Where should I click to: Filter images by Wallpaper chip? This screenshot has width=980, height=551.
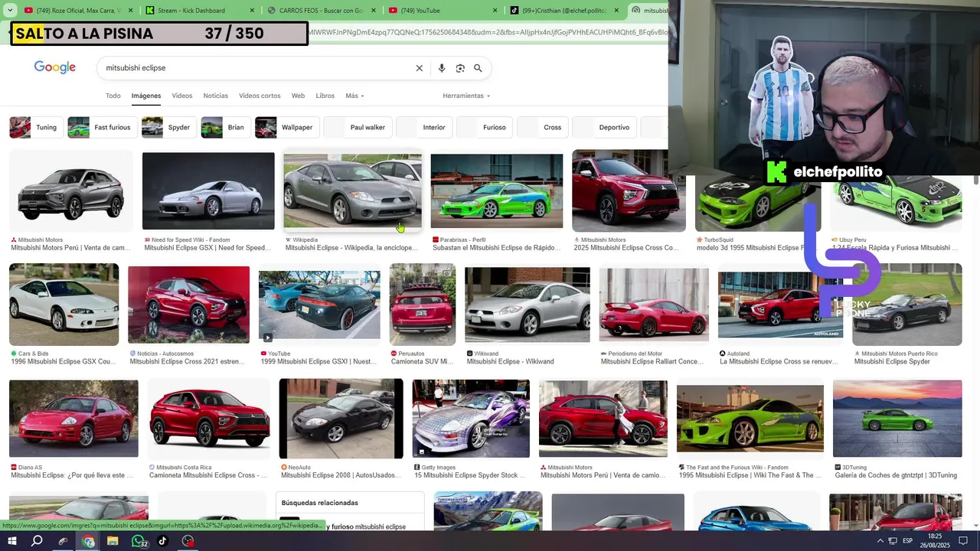(x=286, y=127)
